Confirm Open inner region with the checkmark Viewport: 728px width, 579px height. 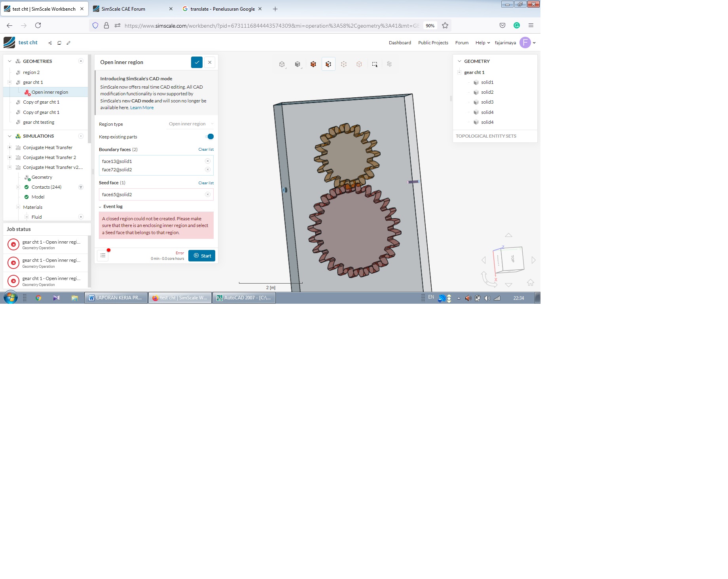coord(197,62)
